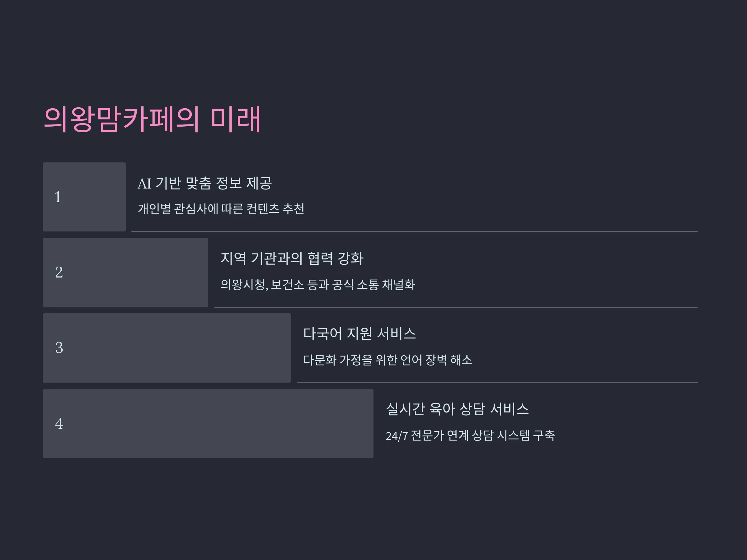The height and width of the screenshot is (560, 747).
Task: Click the title 의왕맘카페의 미래
Action: 152,119
